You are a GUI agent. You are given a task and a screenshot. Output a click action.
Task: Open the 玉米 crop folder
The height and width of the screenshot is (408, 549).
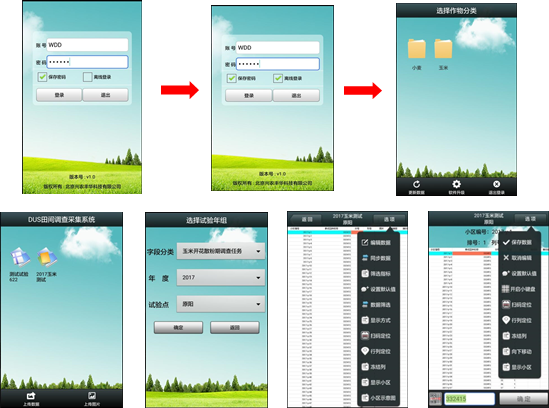coord(443,49)
